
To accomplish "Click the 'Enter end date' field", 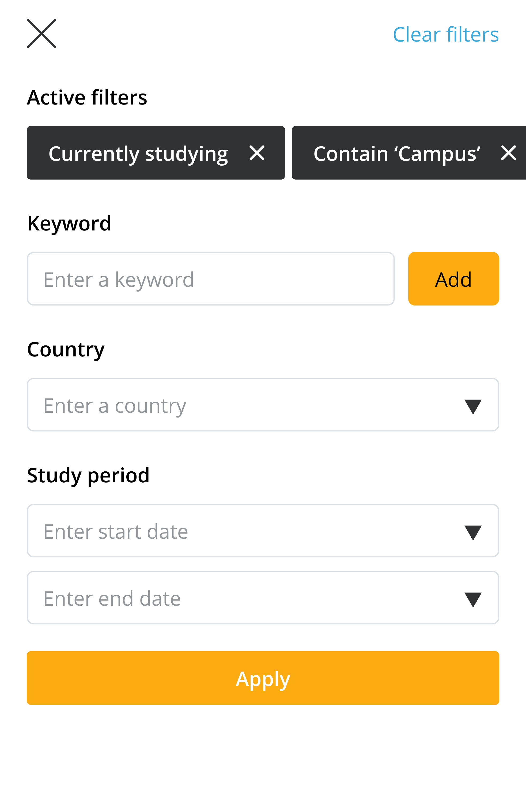I will coord(239,597).
